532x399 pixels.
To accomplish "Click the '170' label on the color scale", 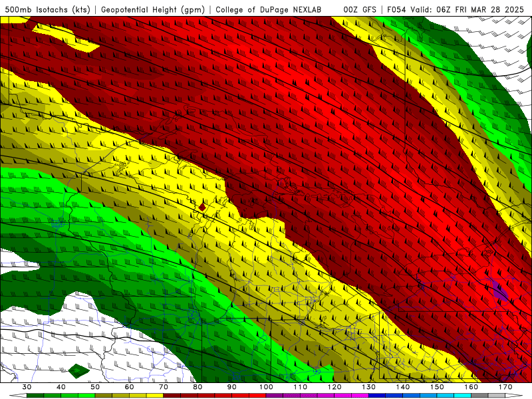I will (505, 387).
